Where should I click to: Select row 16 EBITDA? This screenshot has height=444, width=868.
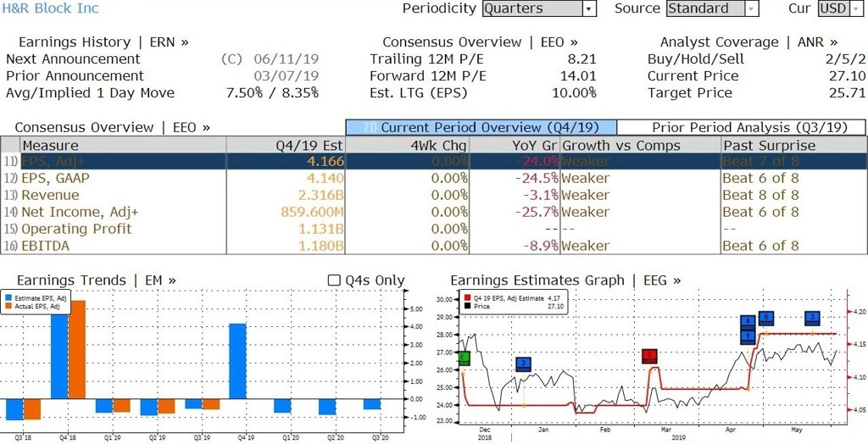point(432,246)
